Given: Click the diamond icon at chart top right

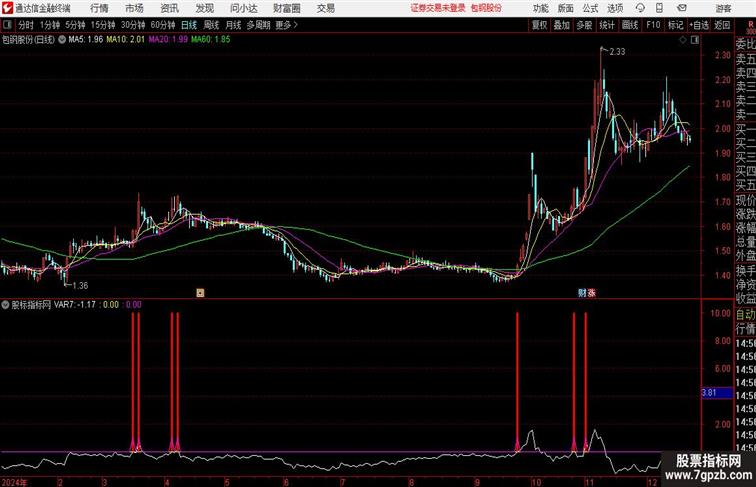Looking at the screenshot, I should (x=683, y=40).
